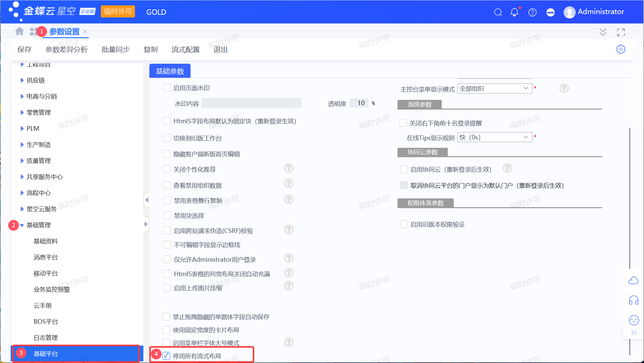Click the fullscreen expand icon

coord(621,32)
